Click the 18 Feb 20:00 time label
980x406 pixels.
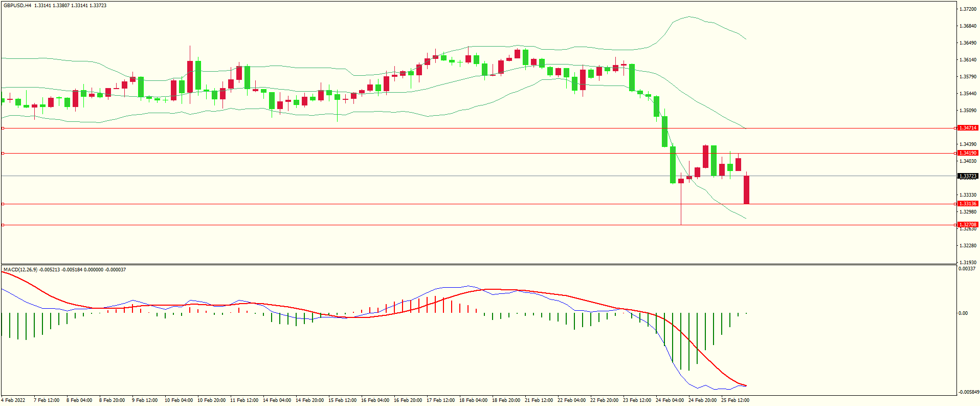click(x=506, y=400)
